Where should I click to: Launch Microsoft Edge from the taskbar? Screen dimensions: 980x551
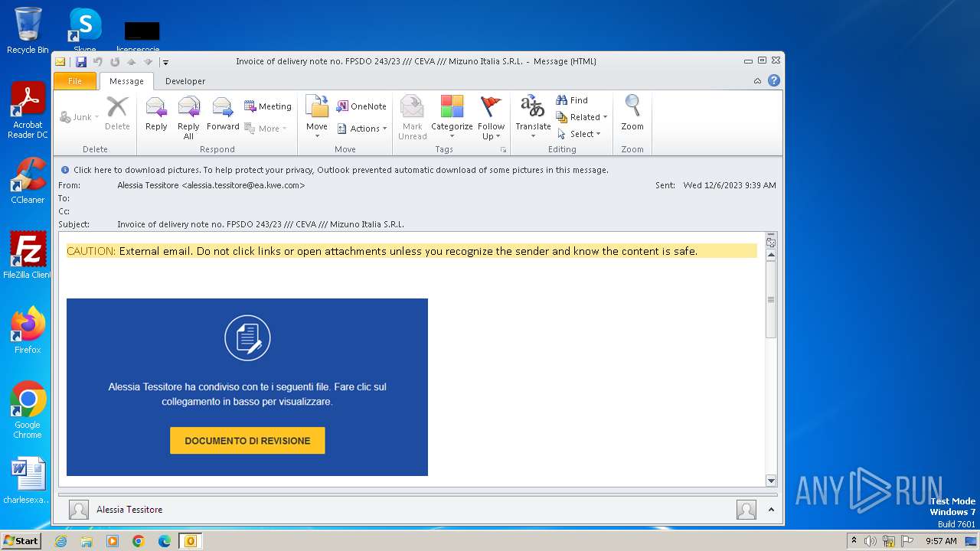165,541
